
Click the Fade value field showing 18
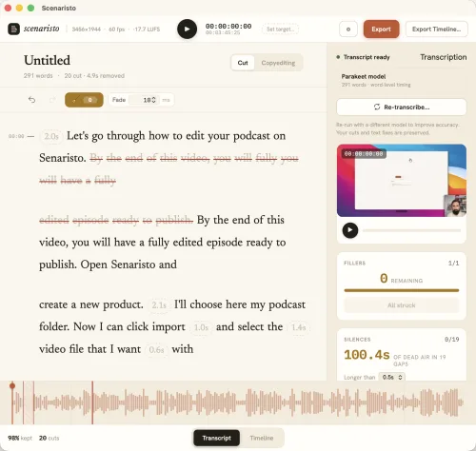(145, 100)
